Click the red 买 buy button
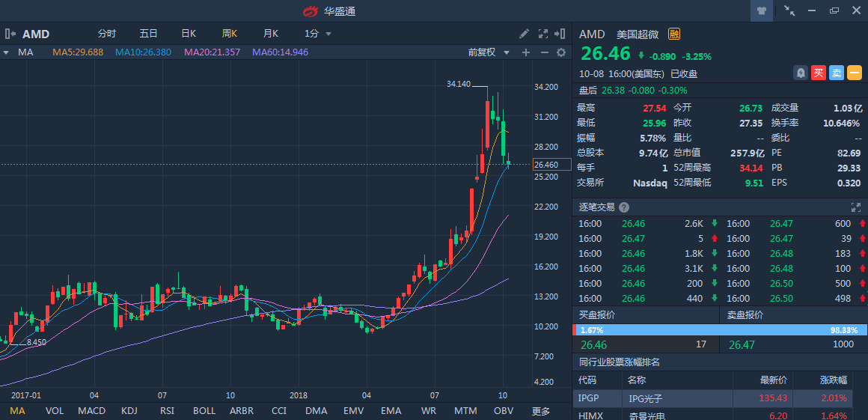The height and width of the screenshot is (420, 868). coord(819,73)
